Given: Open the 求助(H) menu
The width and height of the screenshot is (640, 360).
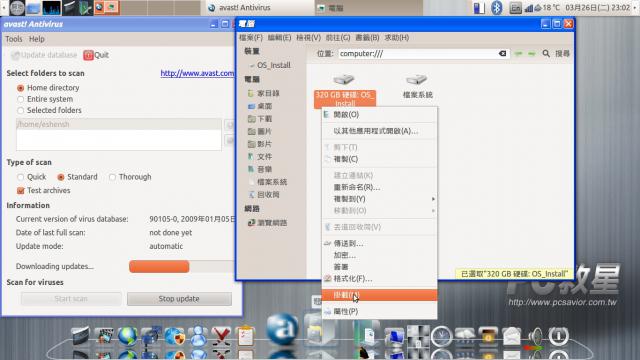Looking at the screenshot, I should [x=396, y=38].
